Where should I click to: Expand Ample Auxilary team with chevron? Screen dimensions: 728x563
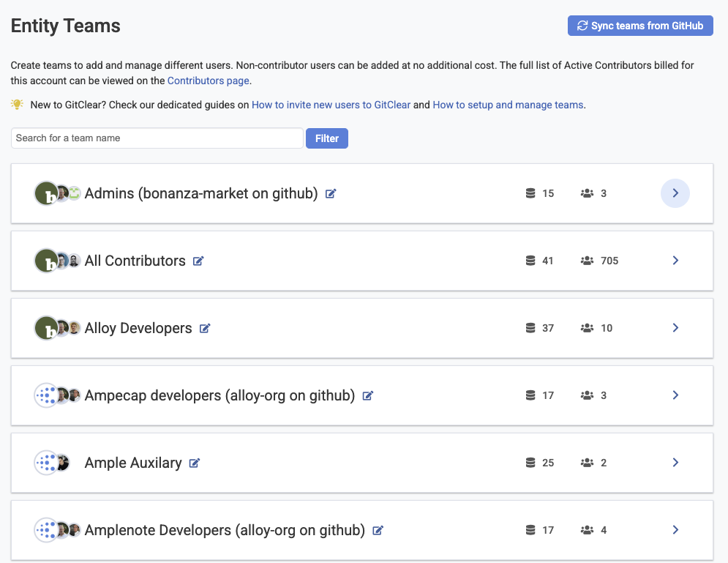point(675,463)
